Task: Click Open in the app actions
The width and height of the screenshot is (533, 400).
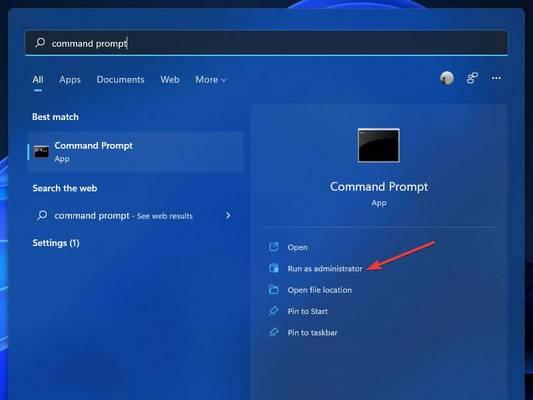Action: pyautogui.click(x=297, y=247)
